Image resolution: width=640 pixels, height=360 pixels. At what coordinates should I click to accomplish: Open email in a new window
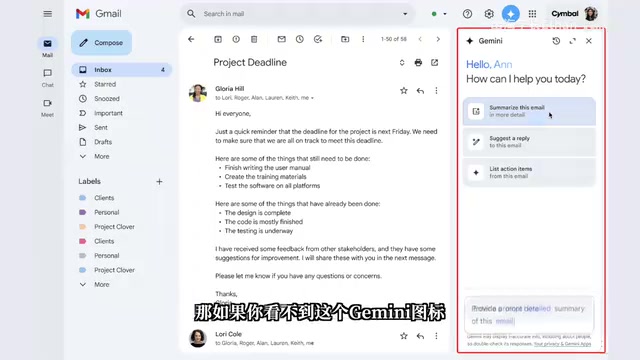coord(434,62)
